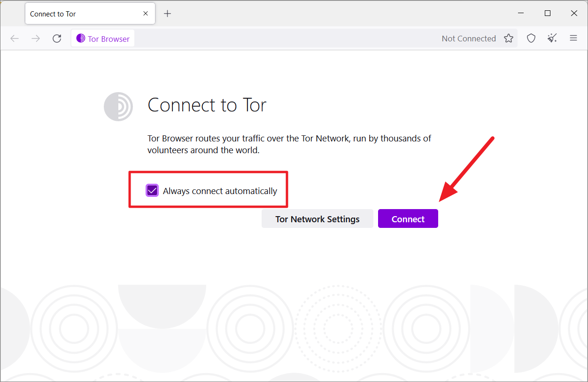This screenshot has height=382, width=588.
Task: Uncheck Always connect automatically checkbox
Action: tap(152, 190)
